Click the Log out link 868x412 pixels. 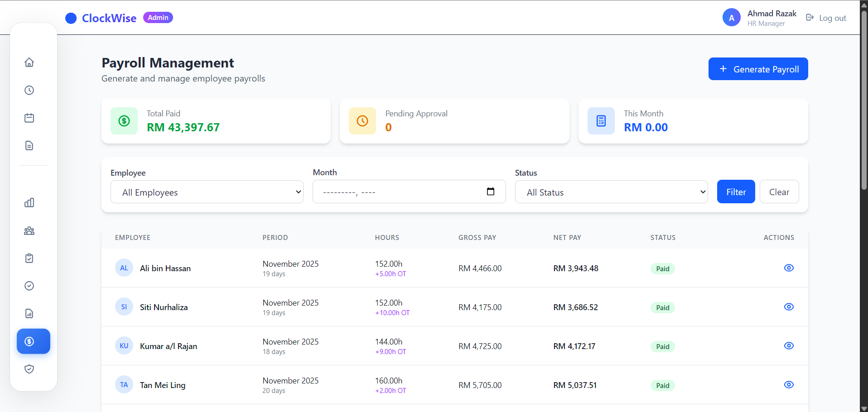pyautogui.click(x=826, y=18)
